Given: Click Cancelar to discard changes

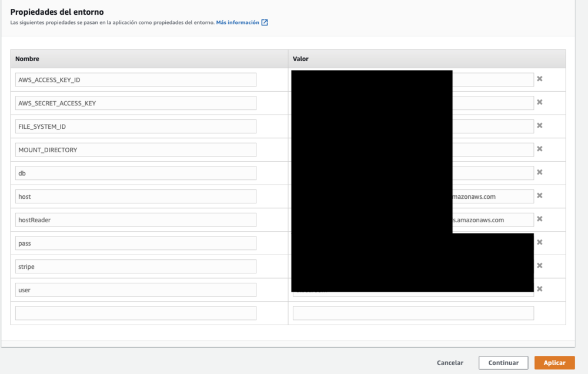Looking at the screenshot, I should [450, 362].
